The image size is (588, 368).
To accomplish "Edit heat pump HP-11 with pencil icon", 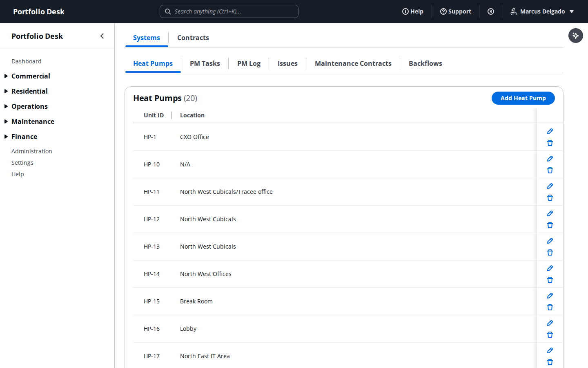I will point(550,186).
